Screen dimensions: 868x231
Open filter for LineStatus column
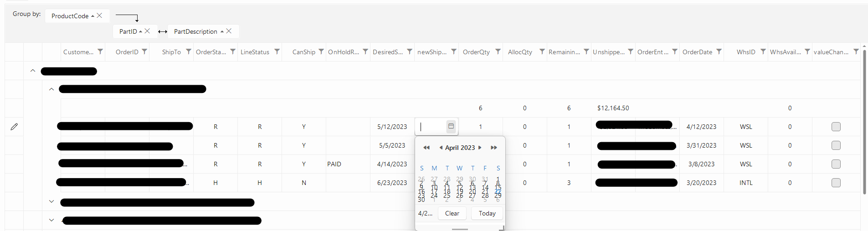click(x=277, y=51)
